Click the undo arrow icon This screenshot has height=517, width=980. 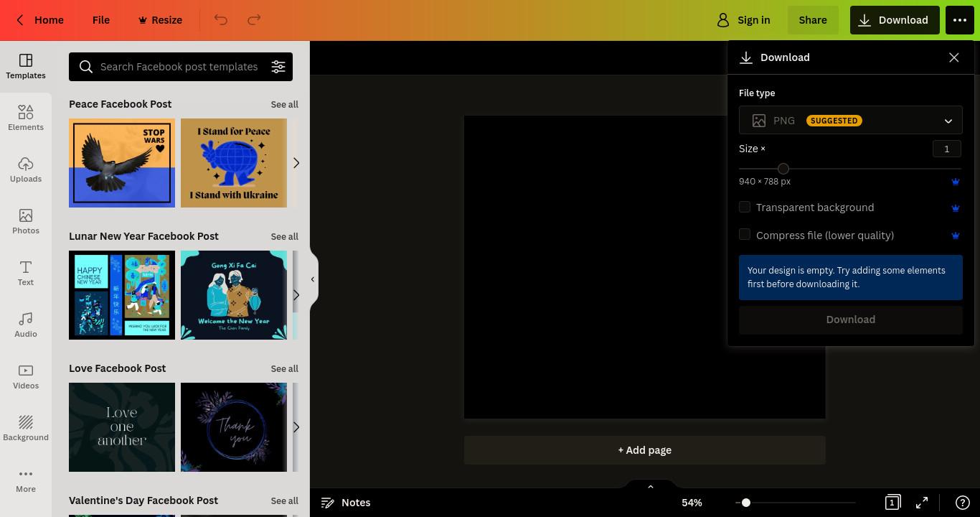221,20
